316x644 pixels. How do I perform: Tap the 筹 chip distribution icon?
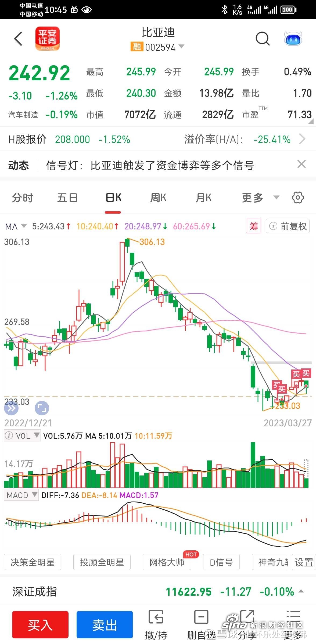(254, 226)
